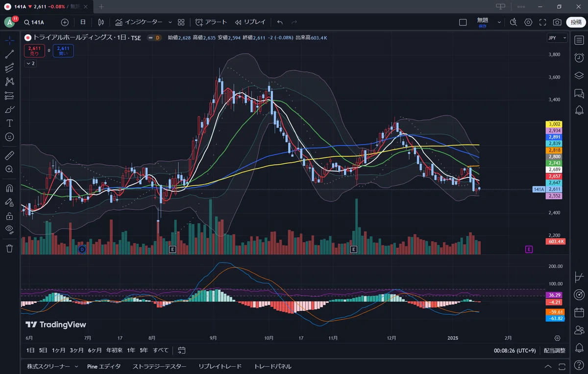
Task: Activate the zoom in tool
Action: click(9, 169)
